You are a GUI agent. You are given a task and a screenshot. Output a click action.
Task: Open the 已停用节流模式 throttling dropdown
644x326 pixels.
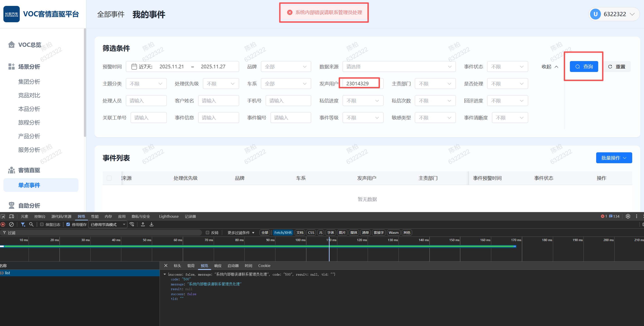click(108, 225)
